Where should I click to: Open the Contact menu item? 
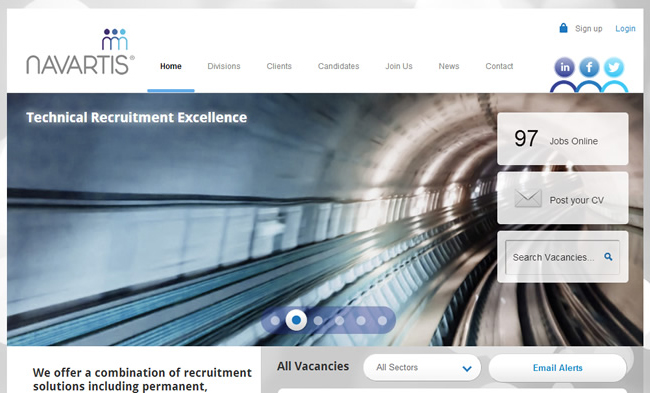point(499,66)
